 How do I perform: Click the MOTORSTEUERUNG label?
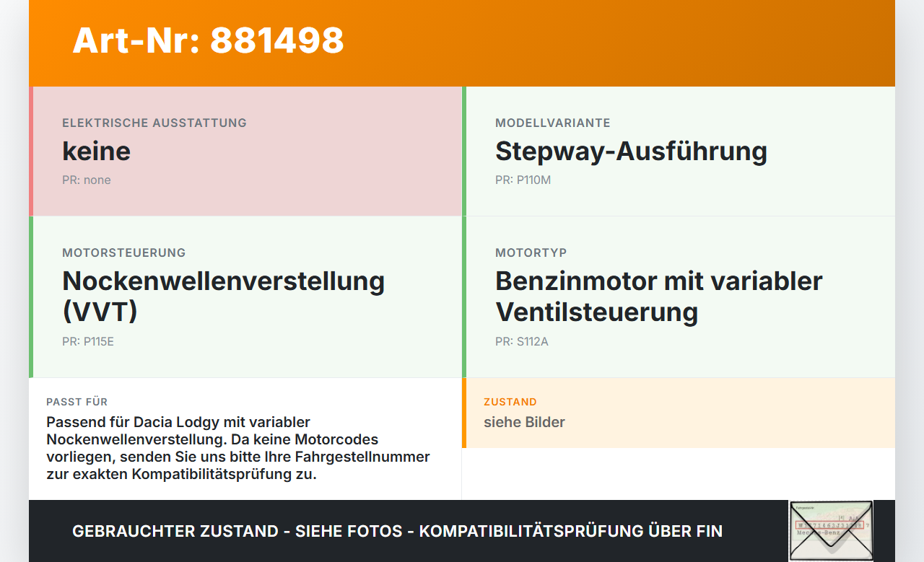[x=124, y=253]
